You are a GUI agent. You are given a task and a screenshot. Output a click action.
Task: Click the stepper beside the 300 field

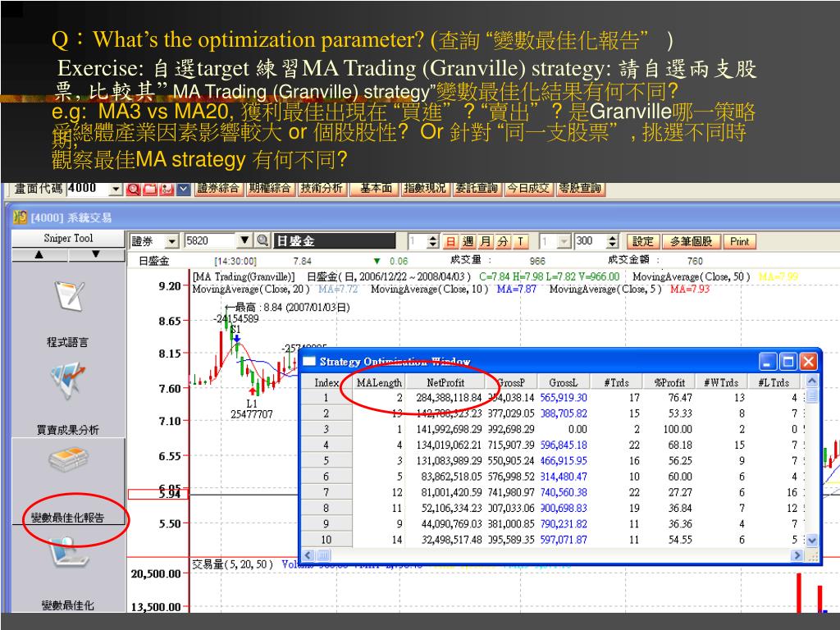[612, 242]
